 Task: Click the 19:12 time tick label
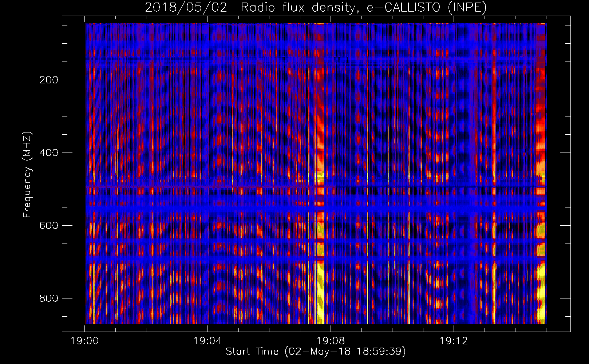[x=454, y=341]
